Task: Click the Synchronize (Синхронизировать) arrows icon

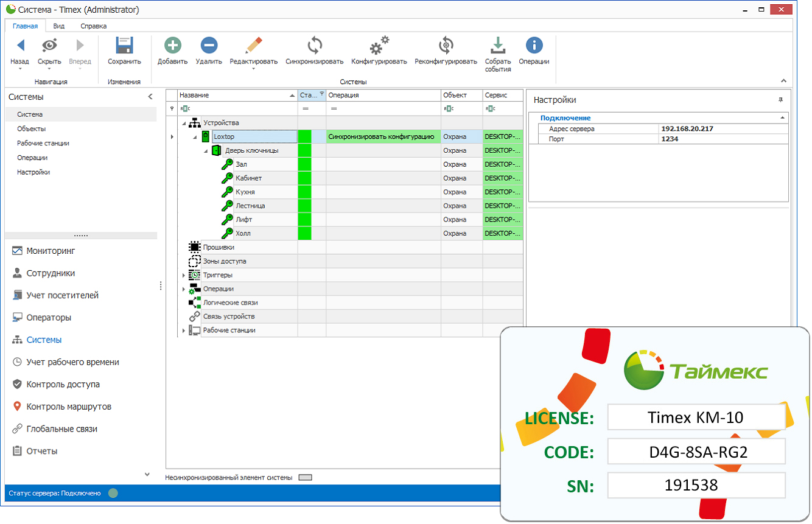Action: click(314, 46)
